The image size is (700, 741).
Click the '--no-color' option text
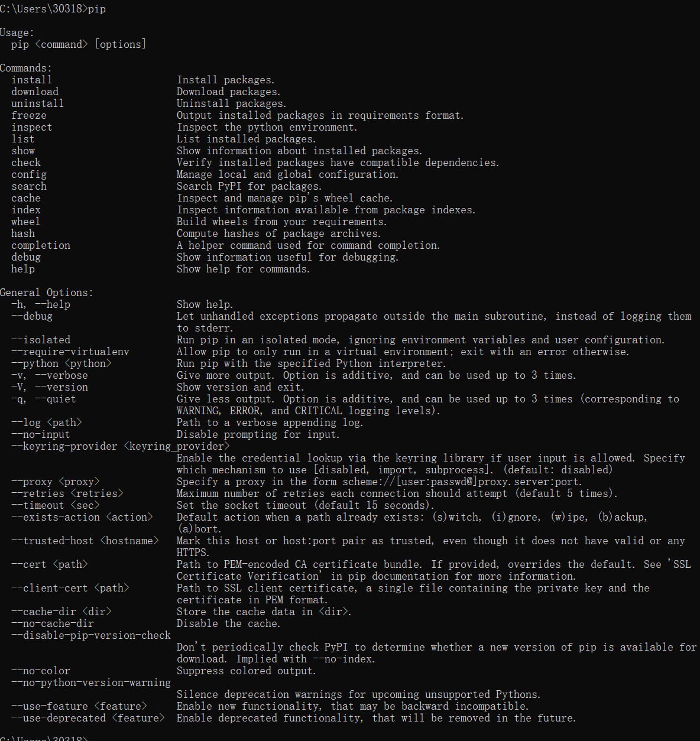tap(40, 671)
